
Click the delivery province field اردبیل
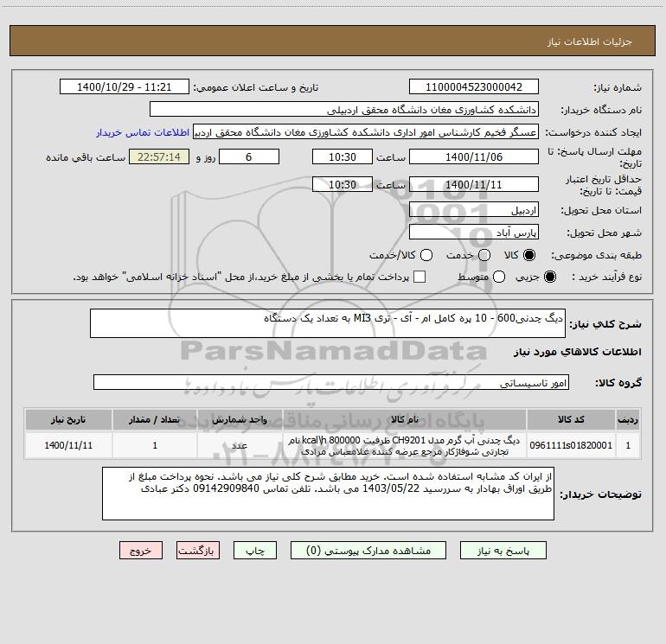(x=474, y=210)
